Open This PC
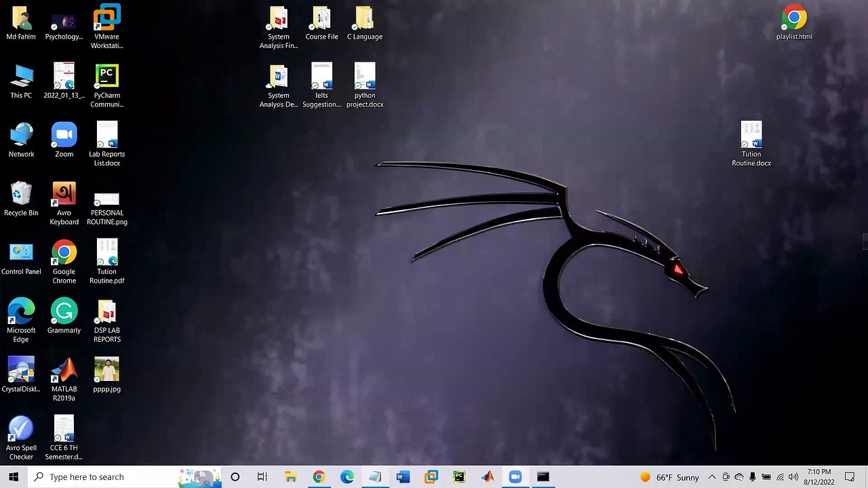 click(x=21, y=82)
